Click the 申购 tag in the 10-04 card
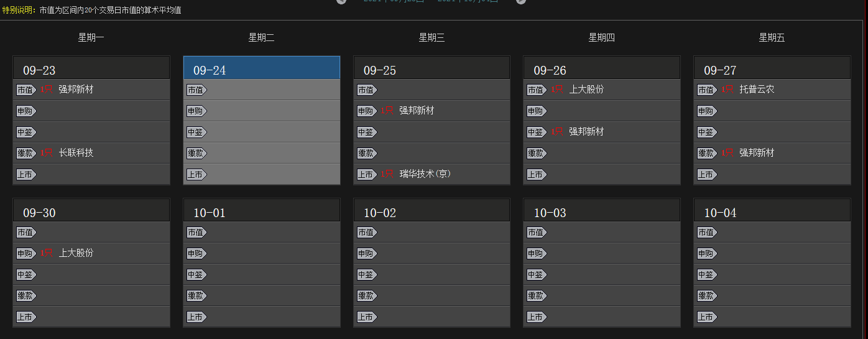 [707, 254]
